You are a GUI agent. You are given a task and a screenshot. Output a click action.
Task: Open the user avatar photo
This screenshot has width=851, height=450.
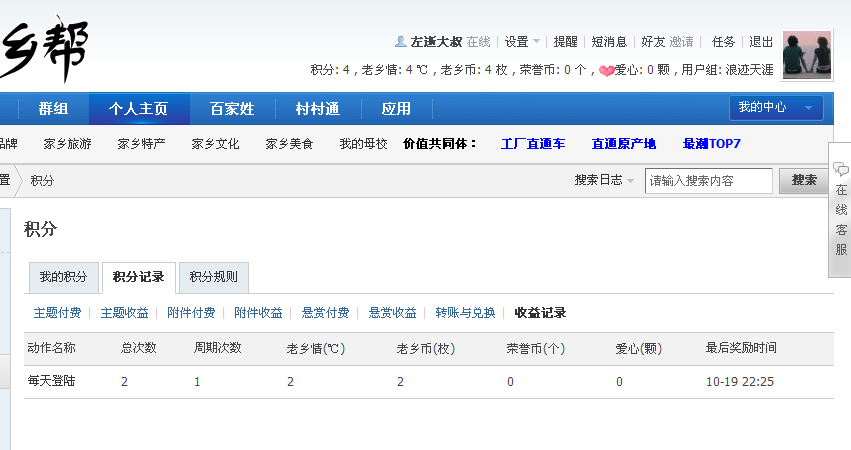pyautogui.click(x=806, y=55)
